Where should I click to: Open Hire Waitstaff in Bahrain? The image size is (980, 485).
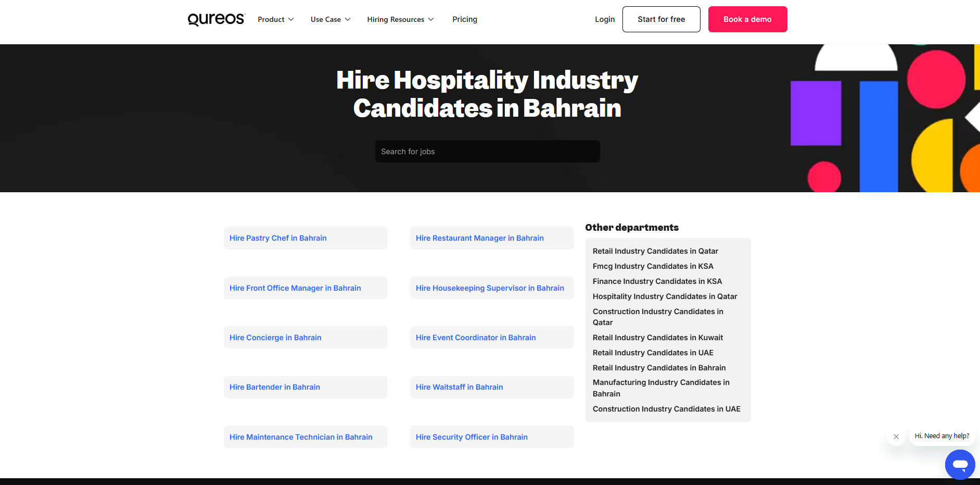492,387
